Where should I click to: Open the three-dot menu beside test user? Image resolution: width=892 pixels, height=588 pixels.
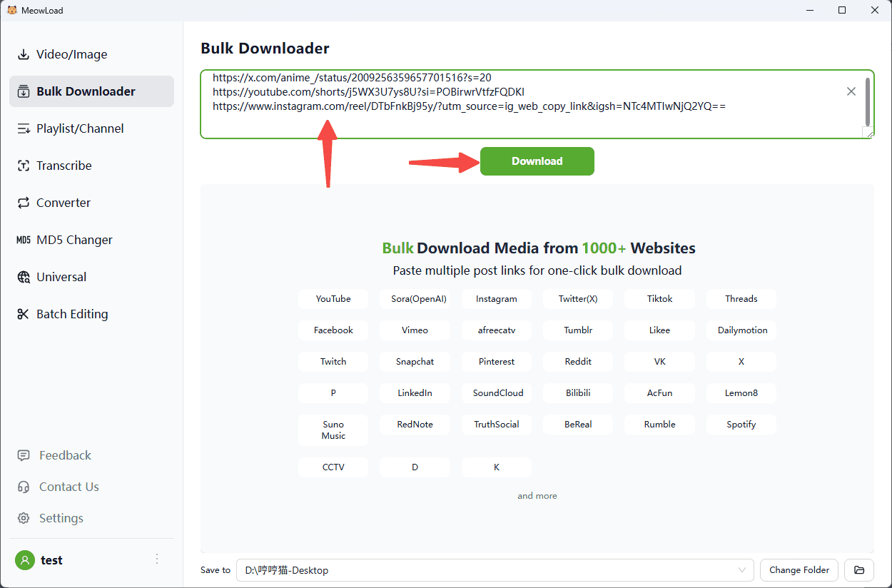click(x=157, y=559)
